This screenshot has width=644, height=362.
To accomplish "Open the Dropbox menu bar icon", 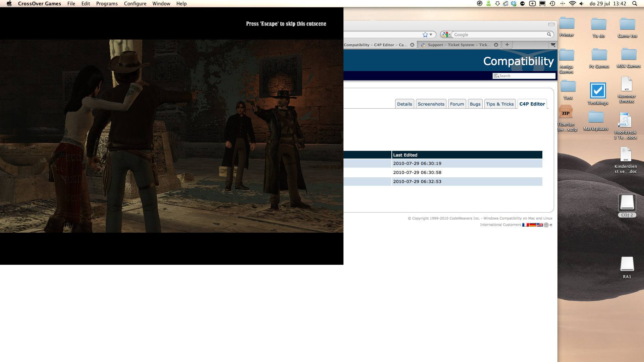I will (x=514, y=4).
